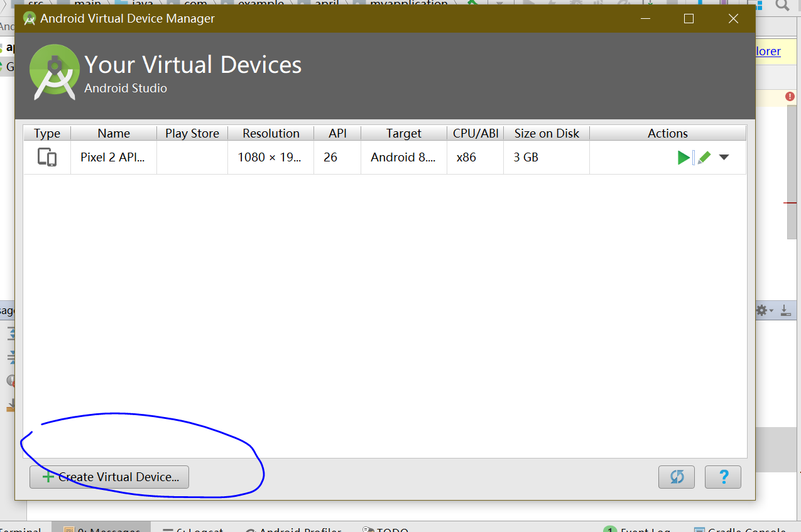Click the Resolution column header
Image resolution: width=801 pixels, height=532 pixels.
click(x=271, y=133)
